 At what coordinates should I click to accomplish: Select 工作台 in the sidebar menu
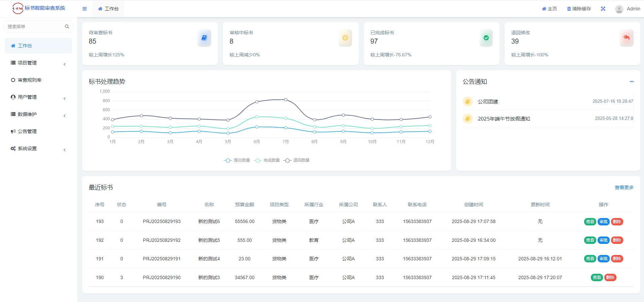(x=38, y=46)
